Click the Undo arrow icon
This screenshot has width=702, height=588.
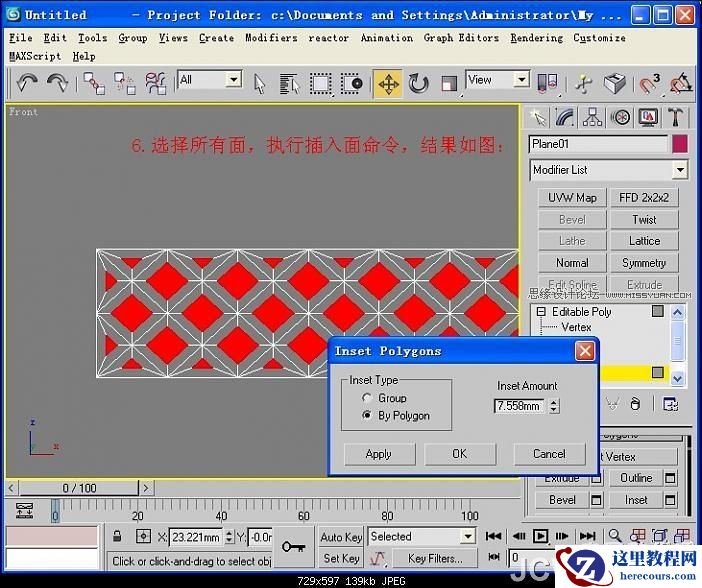point(27,83)
